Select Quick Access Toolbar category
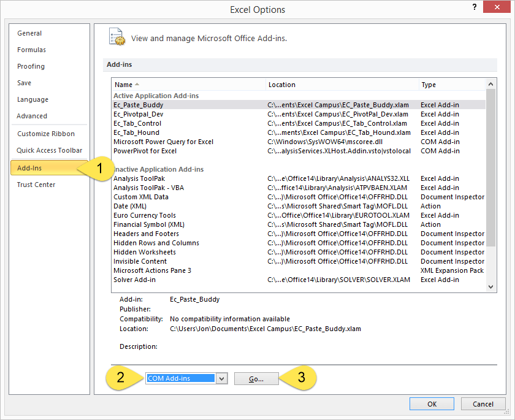This screenshot has width=515, height=420. pyautogui.click(x=49, y=150)
